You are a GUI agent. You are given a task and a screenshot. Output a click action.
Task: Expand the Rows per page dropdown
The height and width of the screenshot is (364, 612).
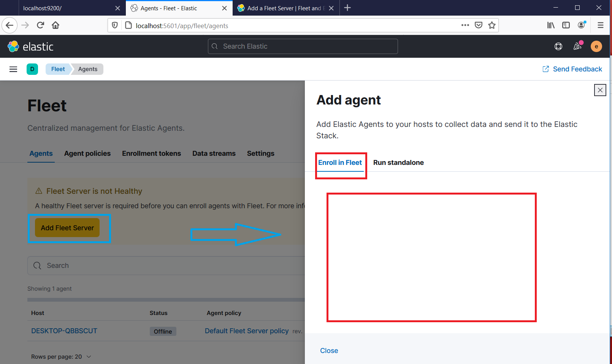(61, 356)
